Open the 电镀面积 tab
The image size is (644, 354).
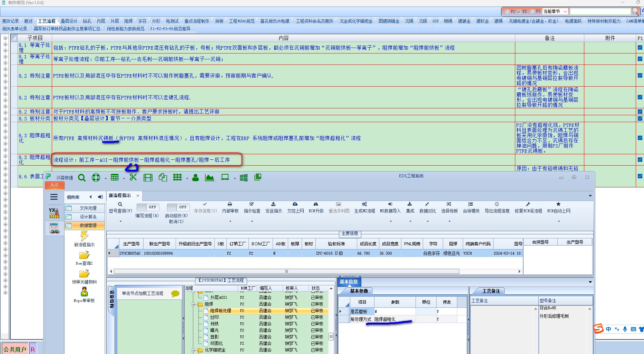[573, 21]
